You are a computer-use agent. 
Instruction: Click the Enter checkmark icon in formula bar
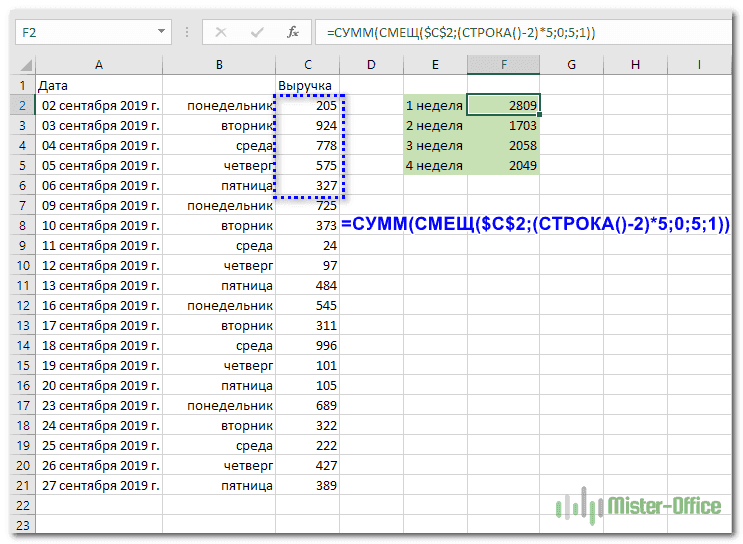tap(259, 32)
